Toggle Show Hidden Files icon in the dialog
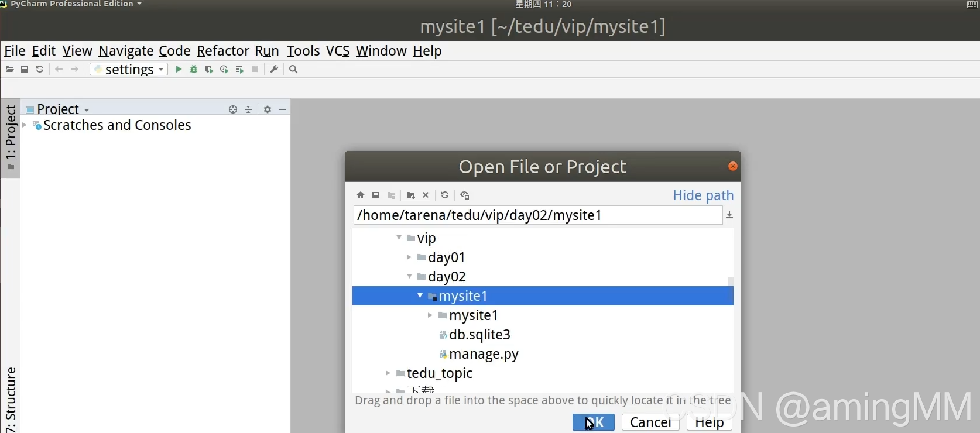Screen dimensions: 980x433 [x=465, y=195]
